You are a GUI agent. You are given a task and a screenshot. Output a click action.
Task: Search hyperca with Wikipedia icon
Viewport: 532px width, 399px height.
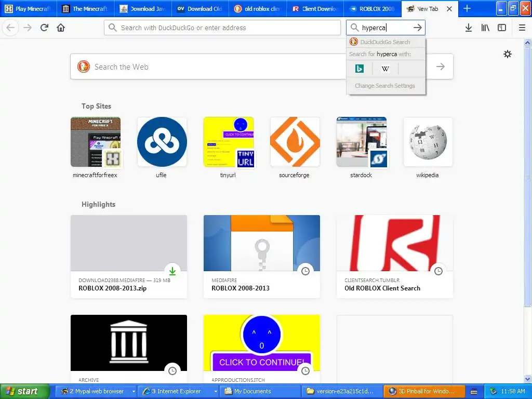coord(385,69)
